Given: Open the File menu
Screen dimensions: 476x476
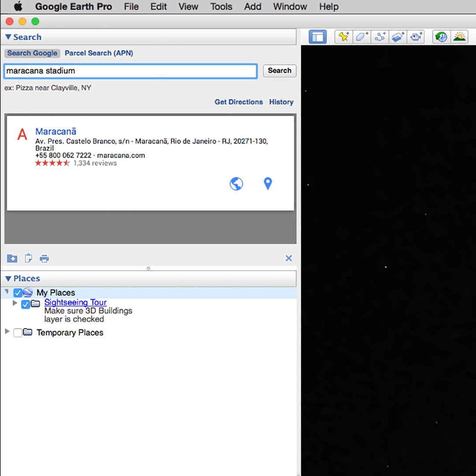Looking at the screenshot, I should (x=131, y=6).
